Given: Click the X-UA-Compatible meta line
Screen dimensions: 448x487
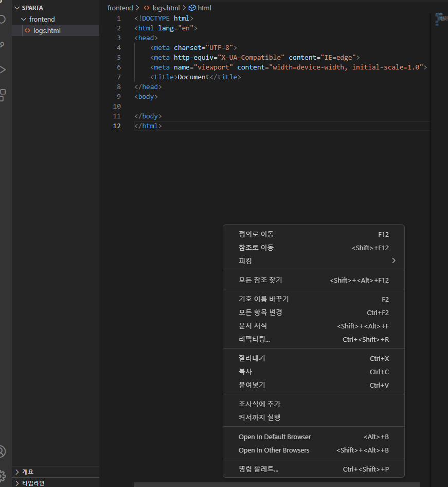Looking at the screenshot, I should [255, 58].
